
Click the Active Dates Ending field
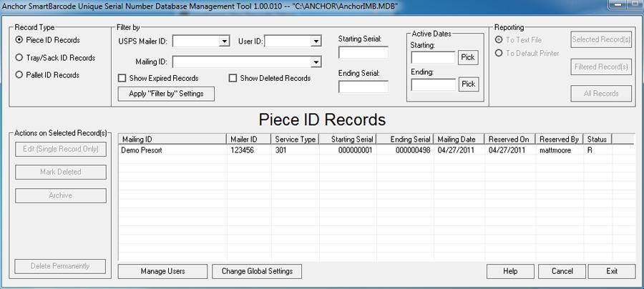click(x=434, y=84)
